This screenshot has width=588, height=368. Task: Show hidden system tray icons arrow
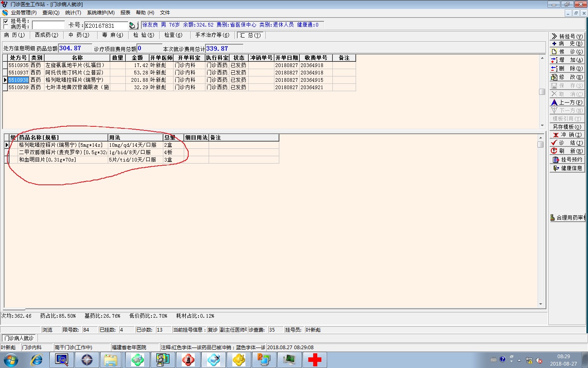tap(519, 360)
